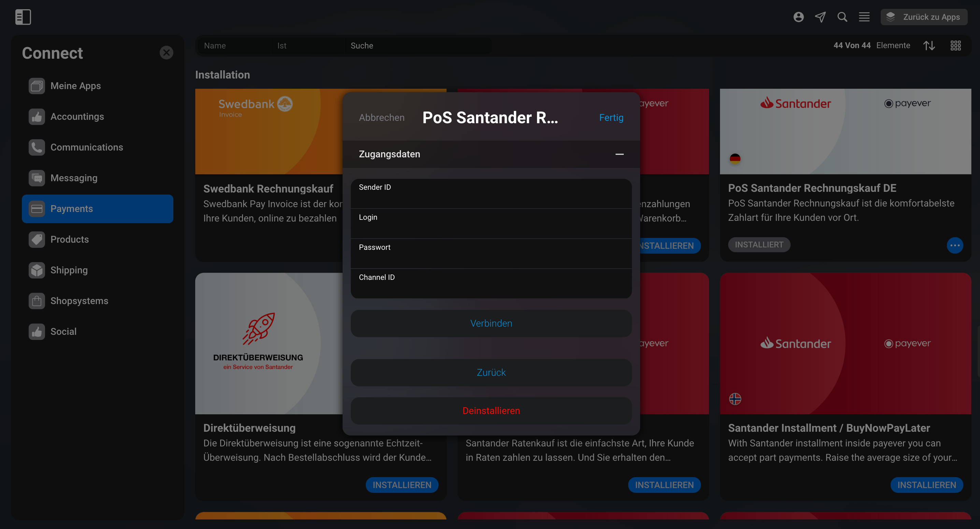
Task: Switch to grid view icon
Action: [x=956, y=46]
